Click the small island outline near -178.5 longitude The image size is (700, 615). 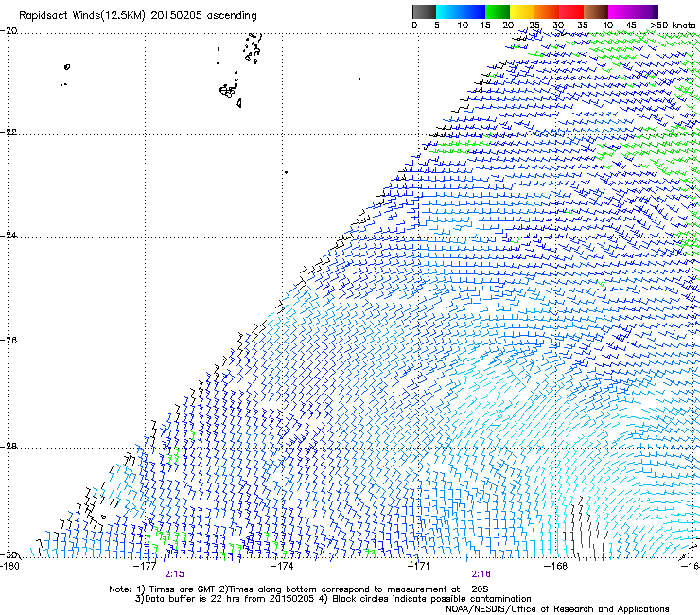click(x=67, y=67)
